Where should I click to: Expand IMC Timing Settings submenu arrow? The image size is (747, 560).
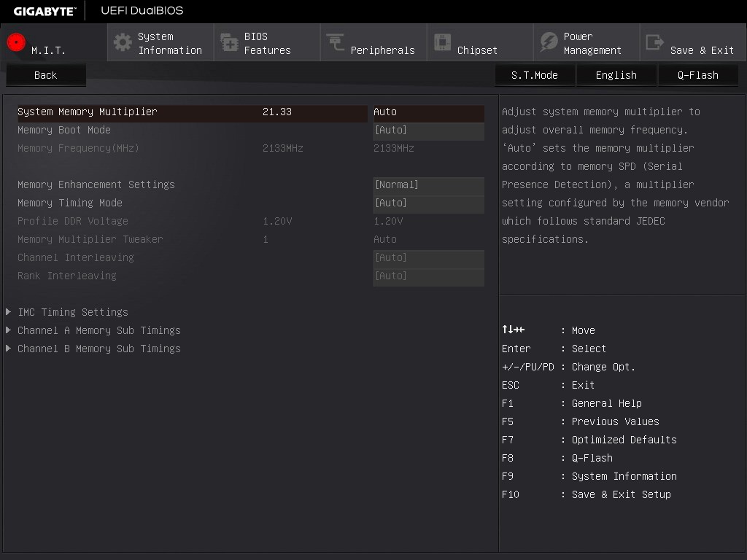(9, 312)
